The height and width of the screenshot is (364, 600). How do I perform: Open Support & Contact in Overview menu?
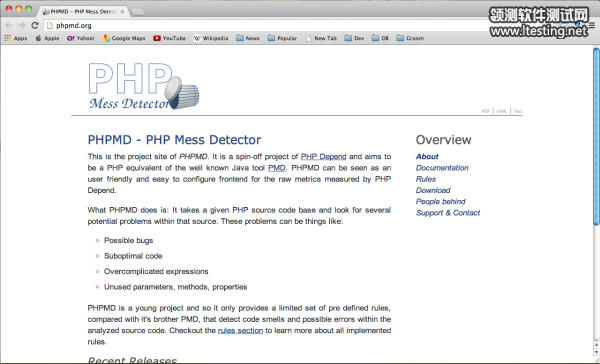click(x=448, y=213)
